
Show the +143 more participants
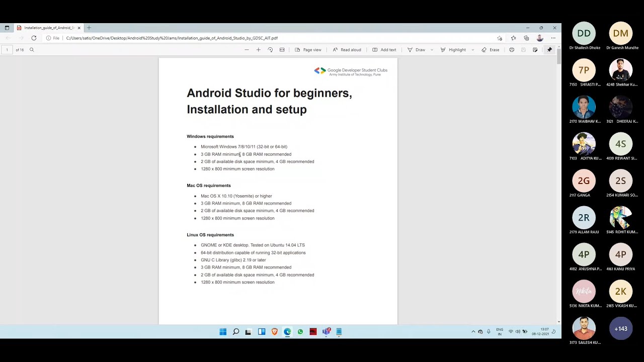coord(621,329)
